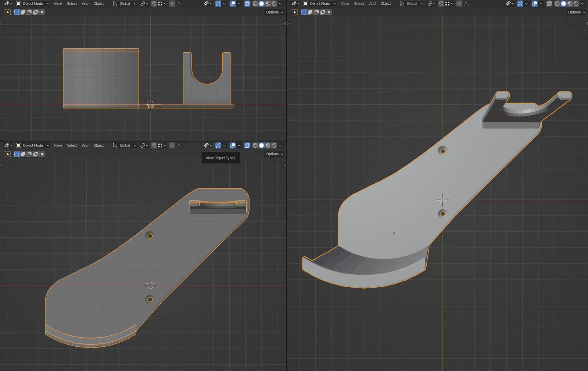Switch top-left viewport to material preview shading
Image resolution: width=588 pixels, height=371 pixels.
(x=268, y=4)
